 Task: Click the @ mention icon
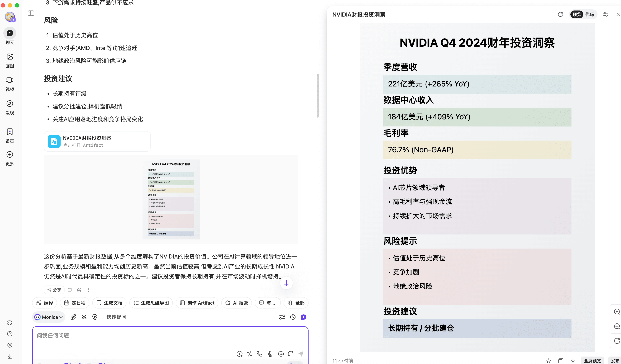pyautogui.click(x=281, y=354)
